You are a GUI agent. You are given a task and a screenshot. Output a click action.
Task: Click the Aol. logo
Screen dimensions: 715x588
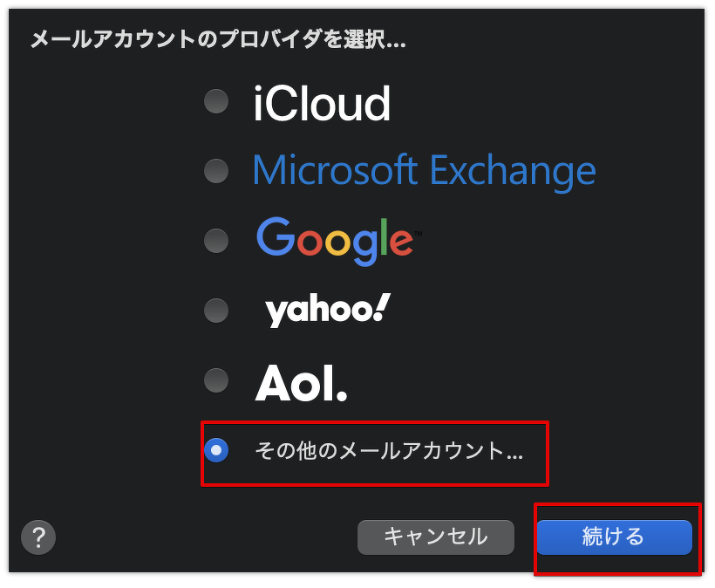(301, 382)
